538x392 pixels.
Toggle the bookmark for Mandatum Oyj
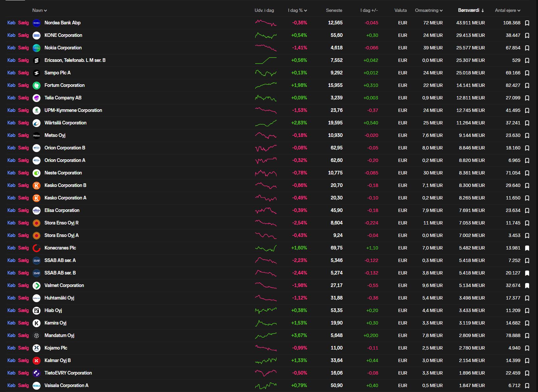tap(527, 336)
